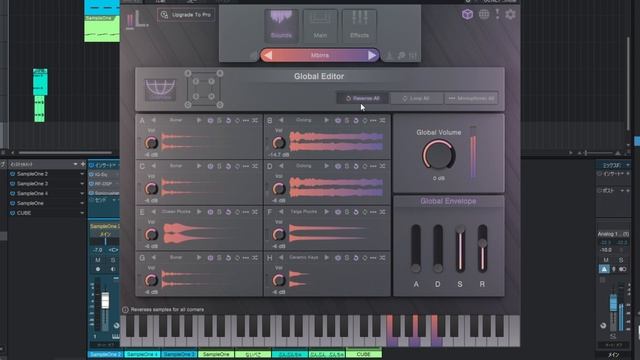
Task: Click the Sustain (S) envelope slider
Action: point(460,248)
